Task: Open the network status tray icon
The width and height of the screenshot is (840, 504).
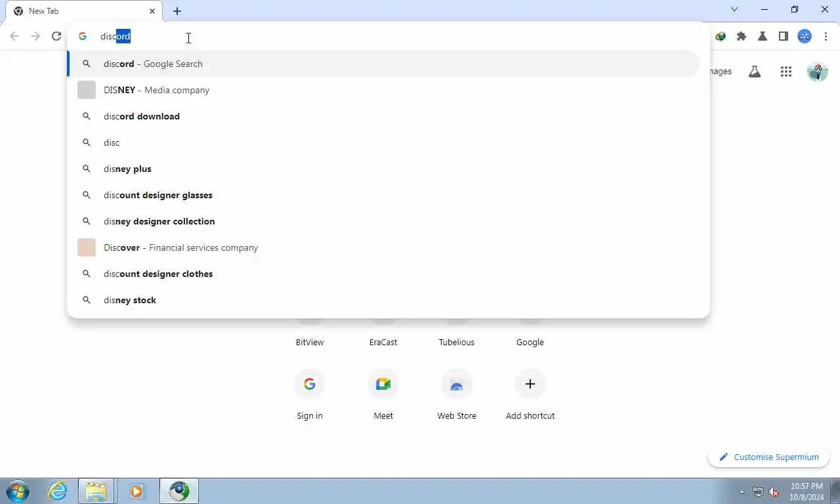Action: click(758, 492)
